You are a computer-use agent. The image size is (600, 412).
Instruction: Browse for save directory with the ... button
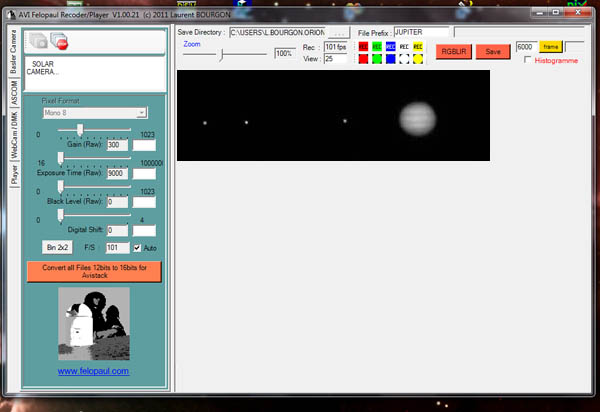pos(339,33)
